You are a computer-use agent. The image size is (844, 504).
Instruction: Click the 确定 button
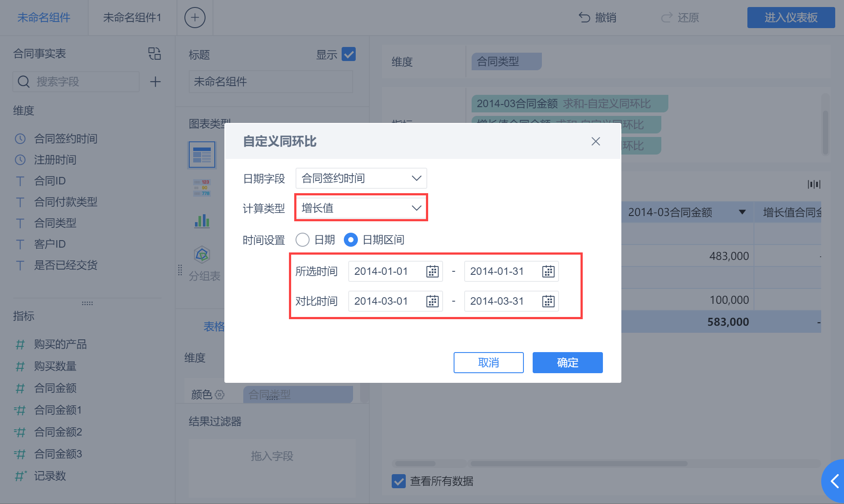click(x=567, y=363)
